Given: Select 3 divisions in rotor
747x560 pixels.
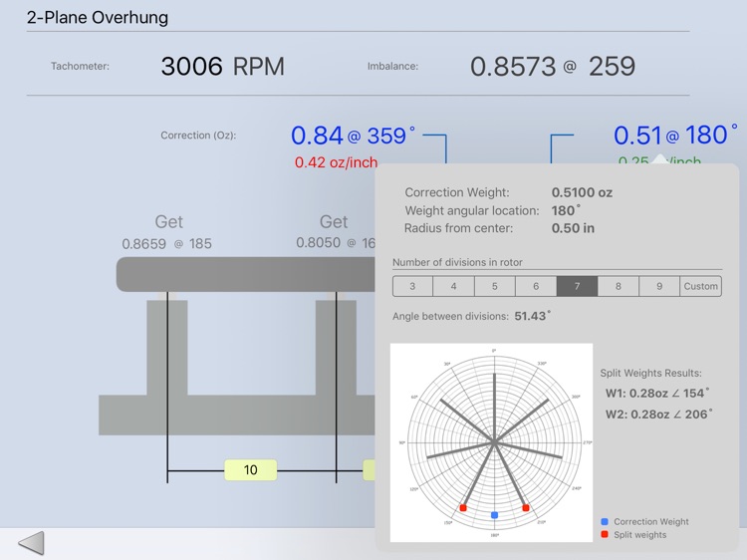Looking at the screenshot, I should 412,286.
